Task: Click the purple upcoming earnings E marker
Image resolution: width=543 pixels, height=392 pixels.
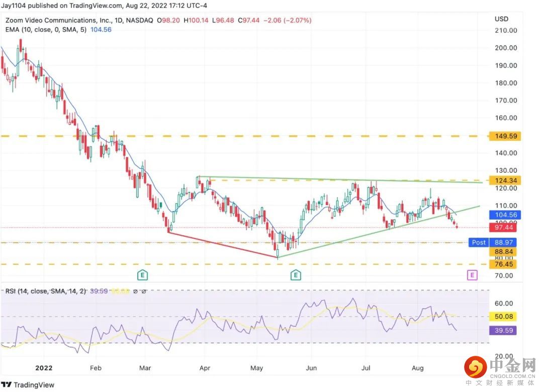Action: pos(472,275)
